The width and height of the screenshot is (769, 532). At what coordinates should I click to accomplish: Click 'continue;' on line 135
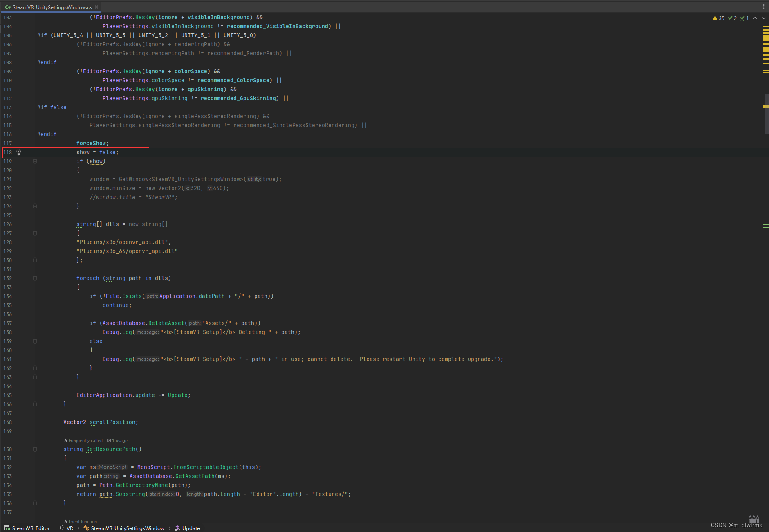click(x=117, y=305)
